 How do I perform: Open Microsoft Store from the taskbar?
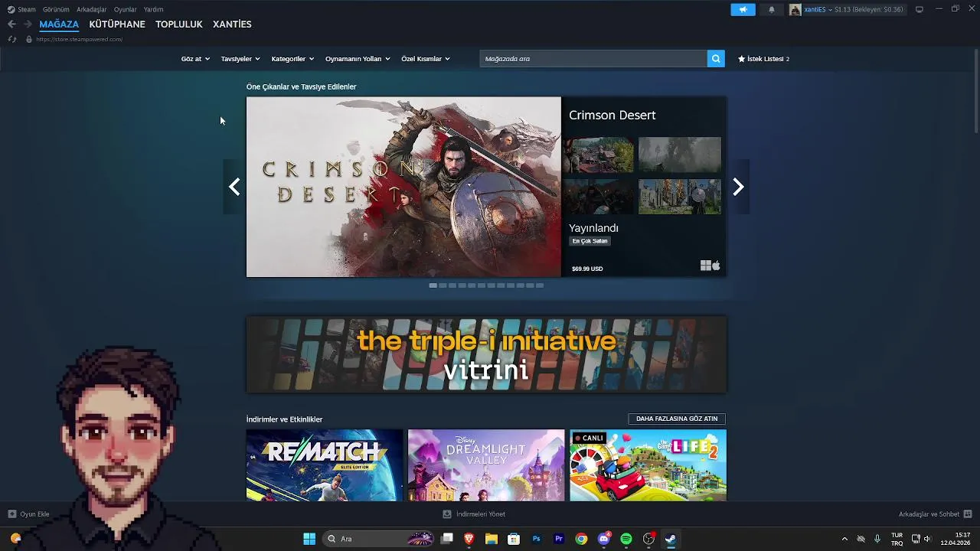point(514,539)
